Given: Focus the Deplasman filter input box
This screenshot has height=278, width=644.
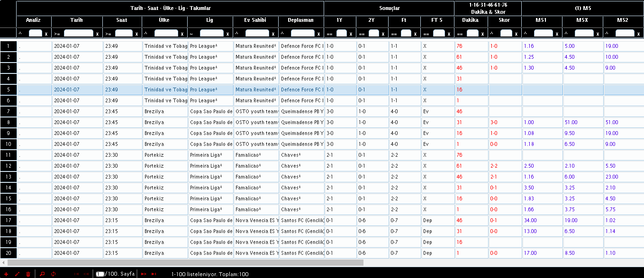Looking at the screenshot, I should click(x=303, y=34).
